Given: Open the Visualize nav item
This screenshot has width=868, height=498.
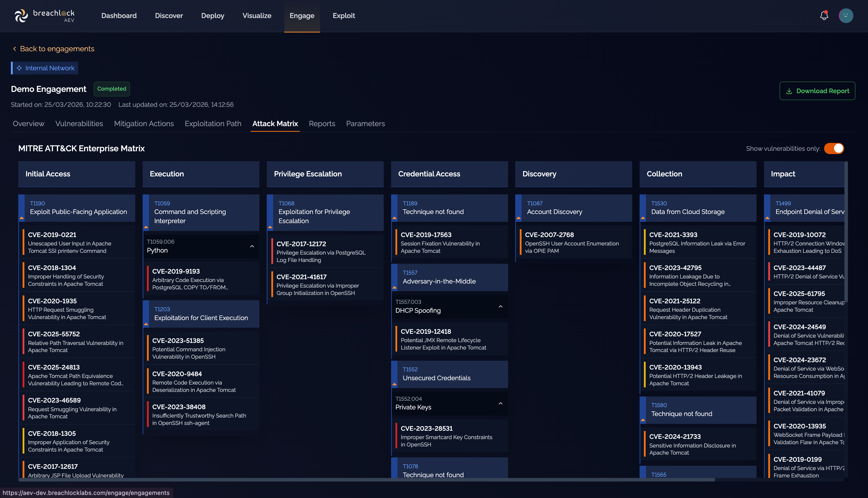Looking at the screenshot, I should (x=257, y=16).
